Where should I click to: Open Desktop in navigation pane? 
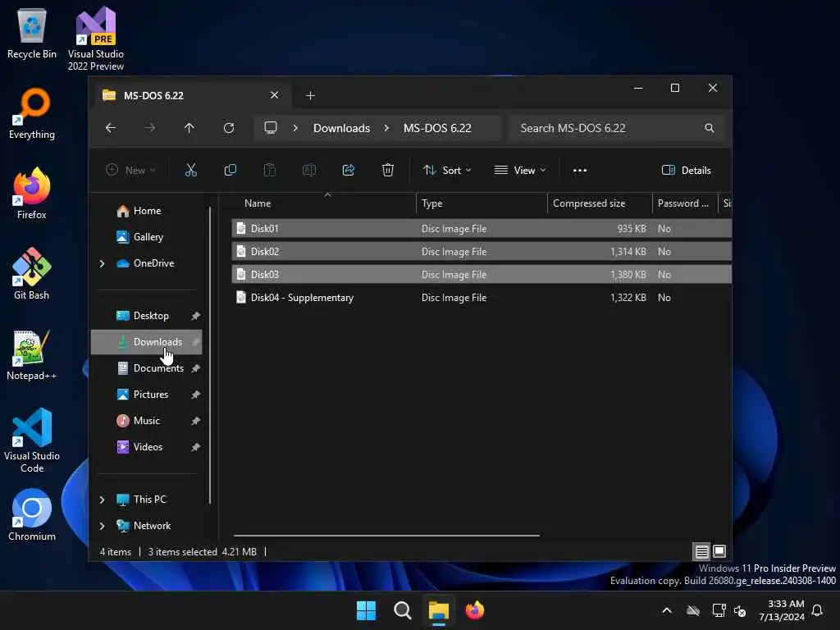pyautogui.click(x=147, y=316)
